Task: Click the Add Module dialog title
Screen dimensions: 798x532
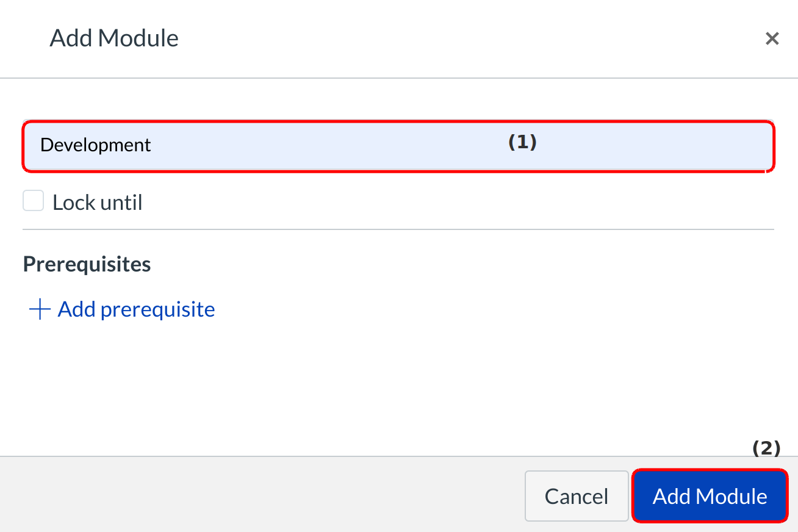Action: tap(114, 38)
